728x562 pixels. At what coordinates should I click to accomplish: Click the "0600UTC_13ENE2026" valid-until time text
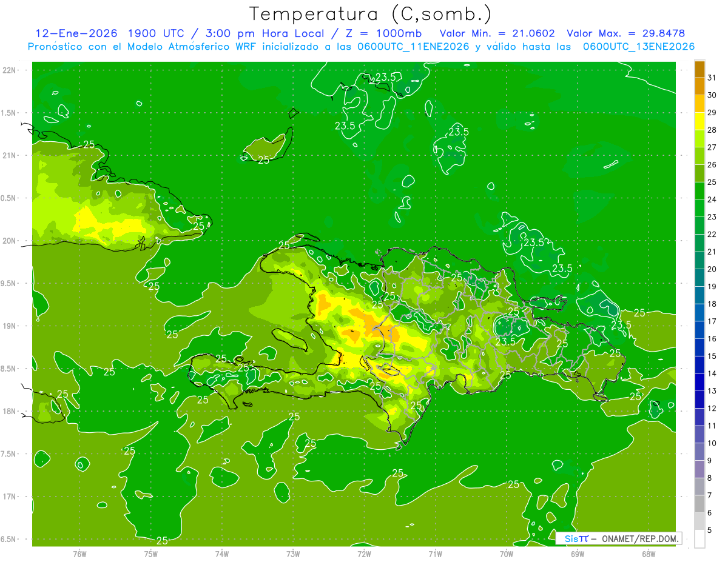point(639,47)
